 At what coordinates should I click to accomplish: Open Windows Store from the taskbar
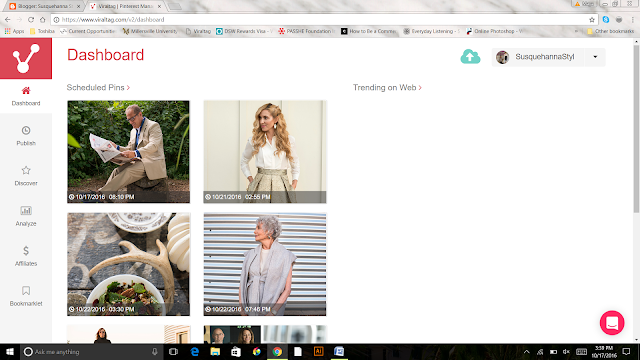(236, 351)
